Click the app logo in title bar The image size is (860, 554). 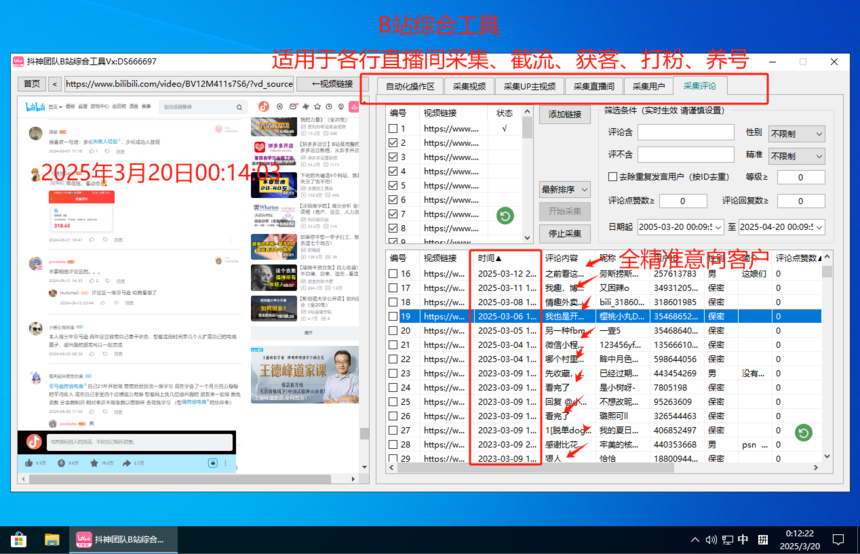18,61
